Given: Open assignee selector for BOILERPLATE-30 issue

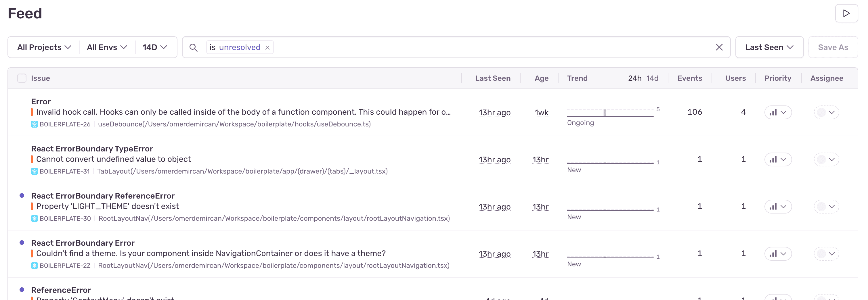Looking at the screenshot, I should pos(826,207).
